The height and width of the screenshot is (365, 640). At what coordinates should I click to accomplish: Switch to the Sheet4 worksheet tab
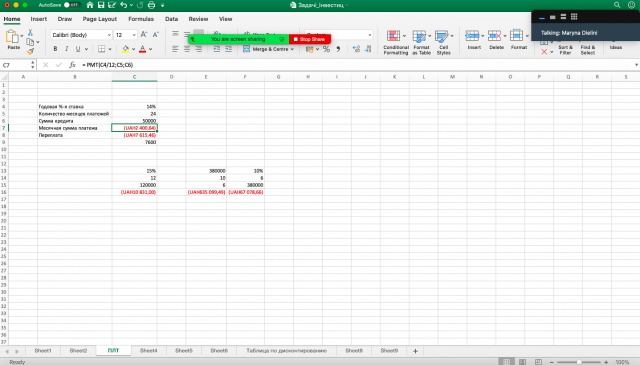coord(149,351)
